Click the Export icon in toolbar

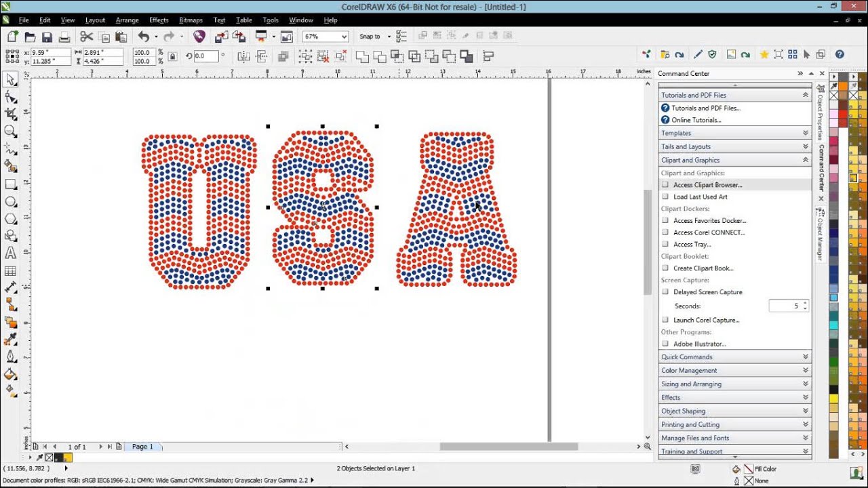239,37
